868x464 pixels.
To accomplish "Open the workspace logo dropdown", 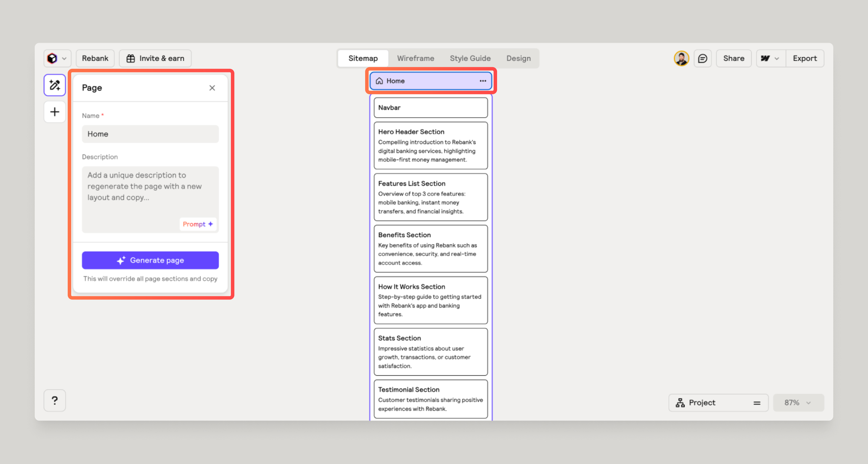I will point(57,58).
